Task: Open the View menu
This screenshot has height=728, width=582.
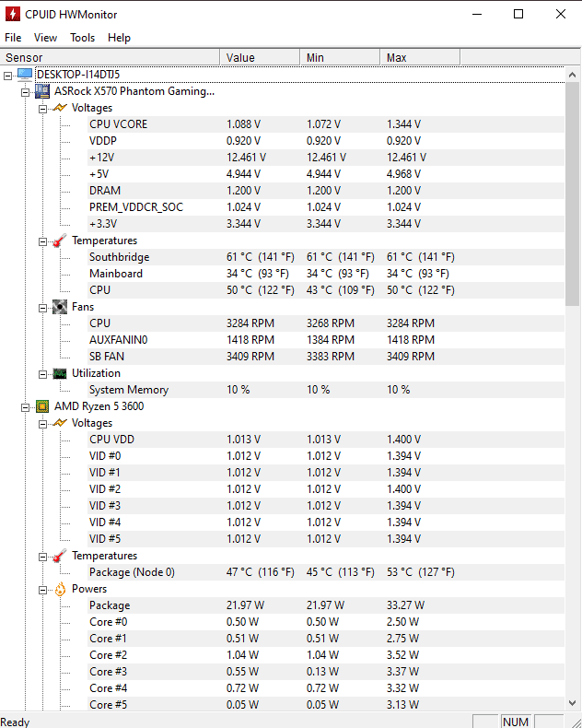Action: click(x=45, y=38)
